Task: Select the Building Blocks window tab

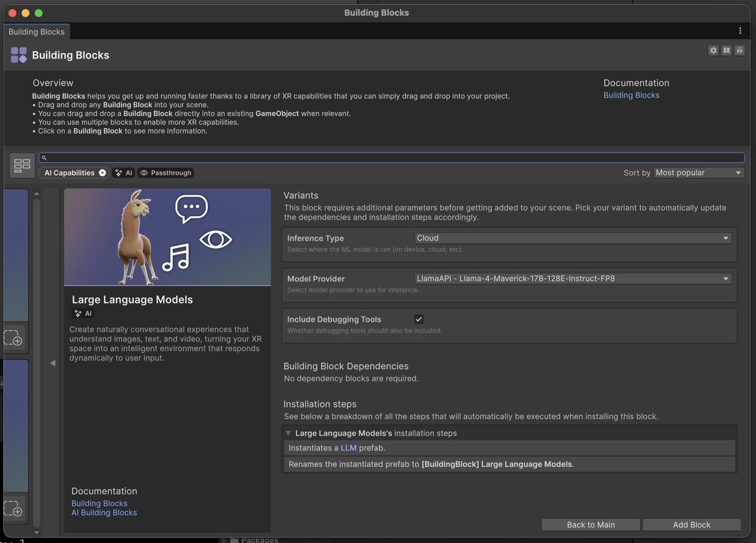Action: click(x=37, y=31)
